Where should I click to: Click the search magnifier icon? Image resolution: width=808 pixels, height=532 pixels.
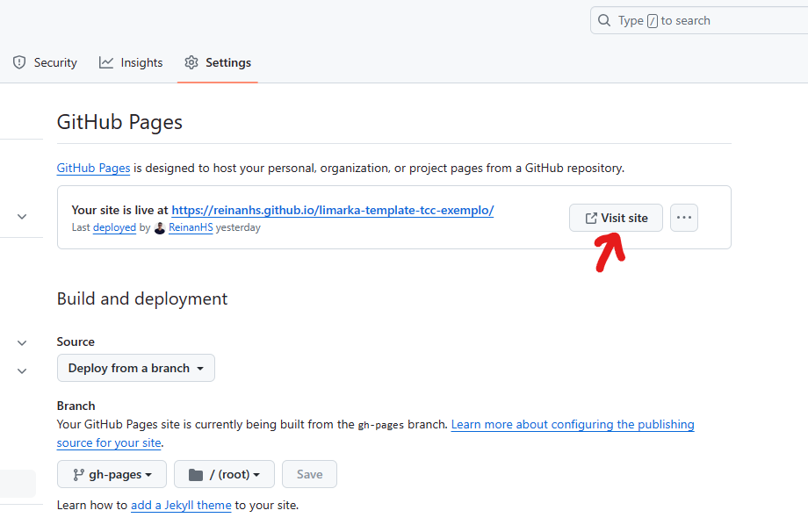tap(605, 19)
